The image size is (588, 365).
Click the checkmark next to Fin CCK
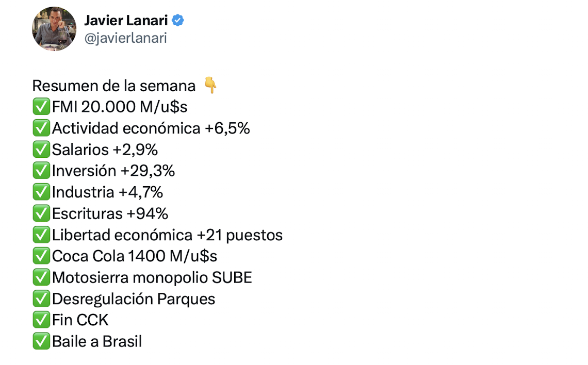click(41, 320)
